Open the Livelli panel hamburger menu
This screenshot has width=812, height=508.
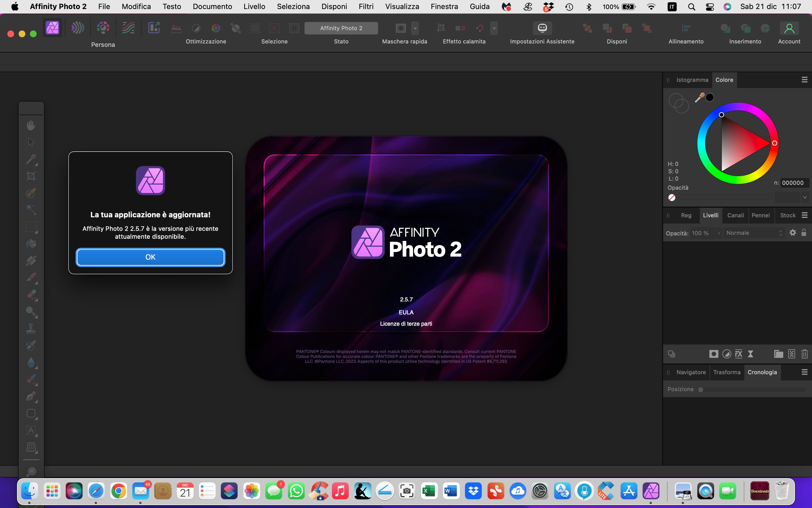804,215
